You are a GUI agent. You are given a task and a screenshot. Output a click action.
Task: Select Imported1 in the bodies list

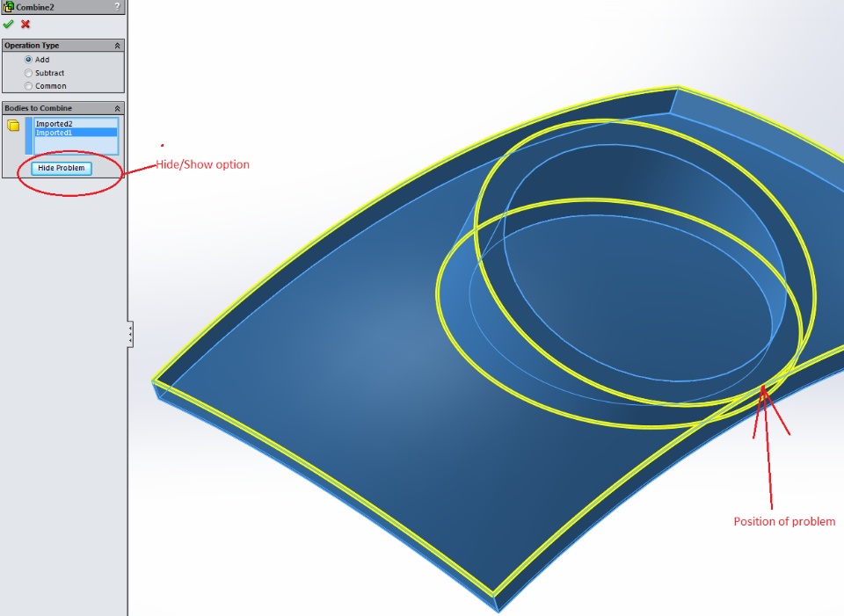(x=76, y=133)
